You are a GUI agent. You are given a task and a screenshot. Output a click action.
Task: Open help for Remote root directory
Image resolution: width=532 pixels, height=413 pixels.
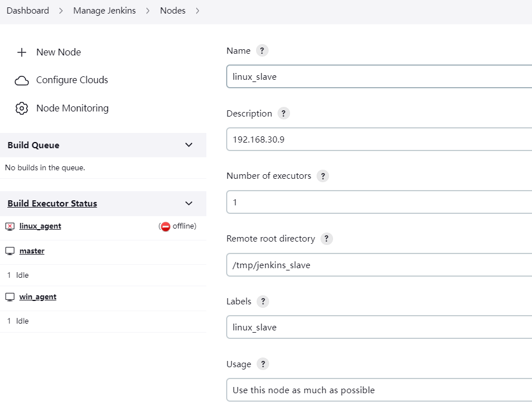point(326,239)
